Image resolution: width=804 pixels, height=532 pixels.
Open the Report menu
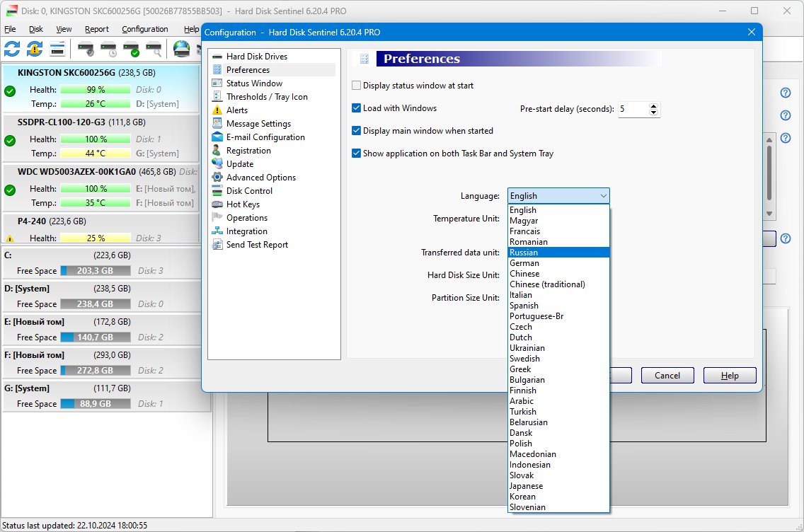[x=97, y=29]
